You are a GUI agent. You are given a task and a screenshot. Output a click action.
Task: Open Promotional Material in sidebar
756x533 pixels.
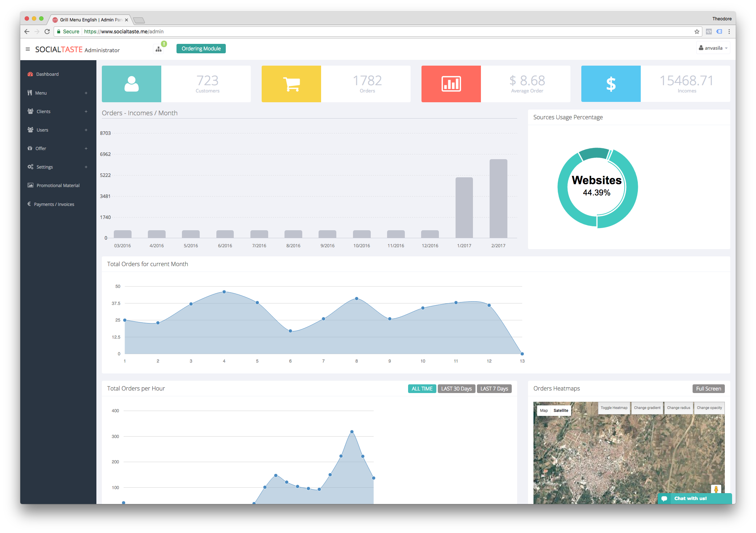pyautogui.click(x=58, y=185)
